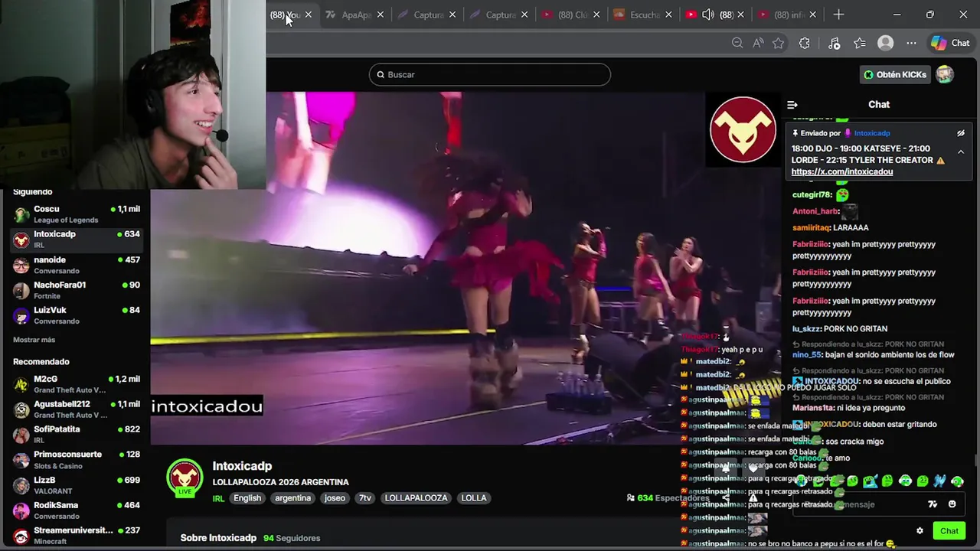Select the LOLLA tag
This screenshot has width=980, height=551.
point(473,498)
